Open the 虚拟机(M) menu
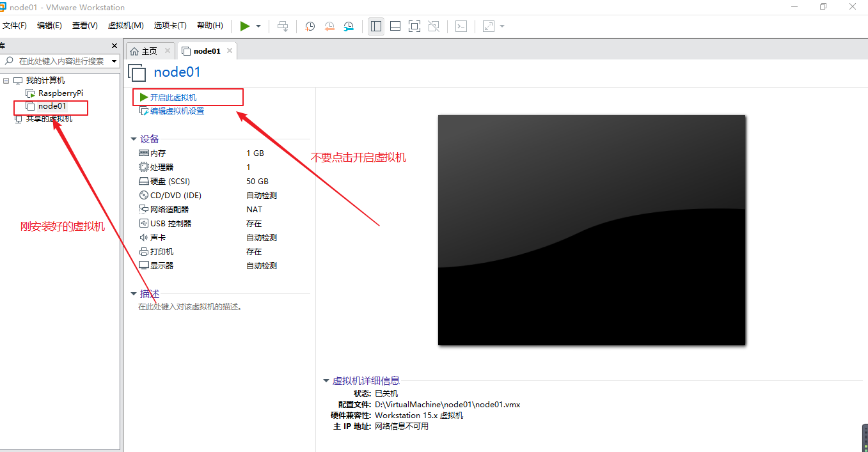The image size is (868, 452). 125,25
